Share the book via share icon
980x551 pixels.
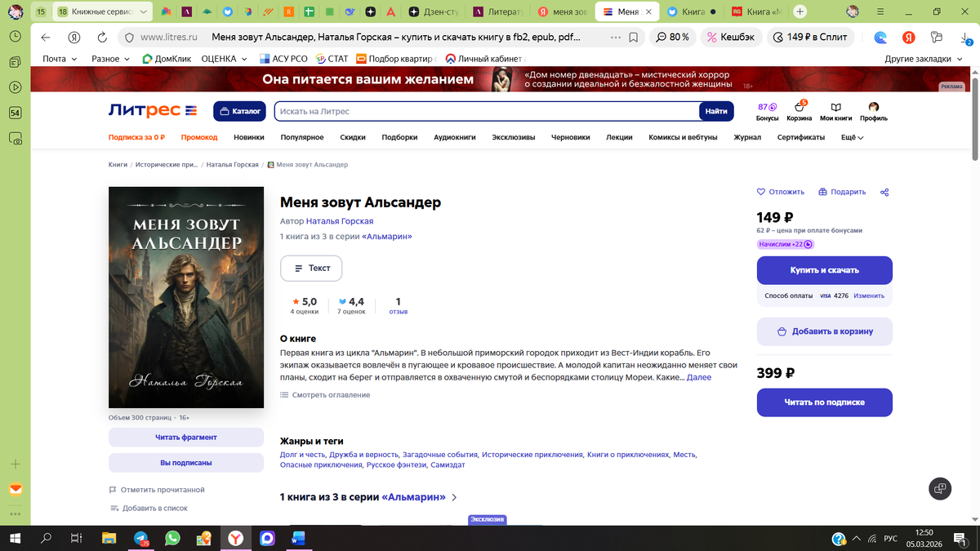tap(884, 191)
